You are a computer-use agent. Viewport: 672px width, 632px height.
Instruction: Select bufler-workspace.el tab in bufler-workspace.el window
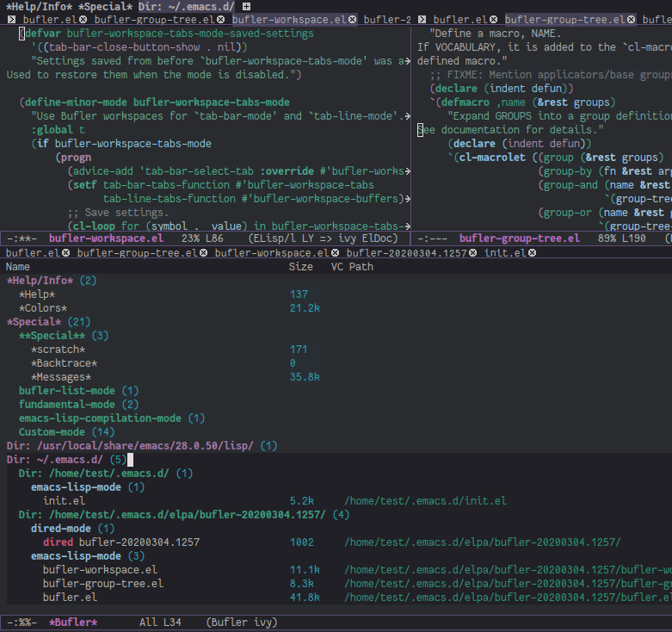click(289, 20)
